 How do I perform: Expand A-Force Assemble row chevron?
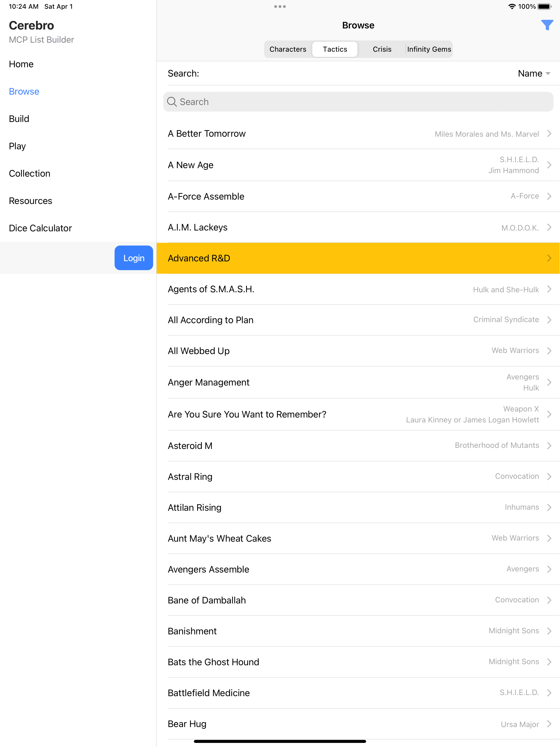(x=549, y=196)
